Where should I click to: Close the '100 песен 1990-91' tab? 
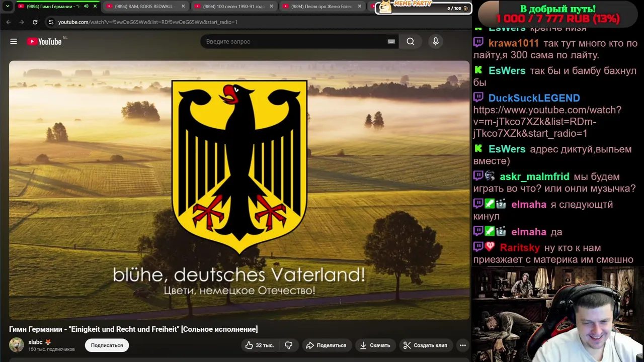pyautogui.click(x=272, y=7)
